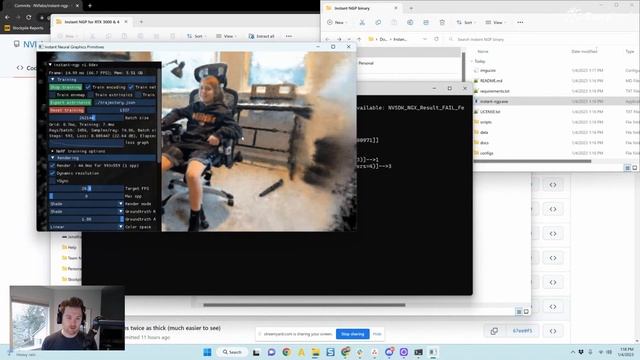
Task: Enable the Train extrinsics checkbox
Action: 91,95
